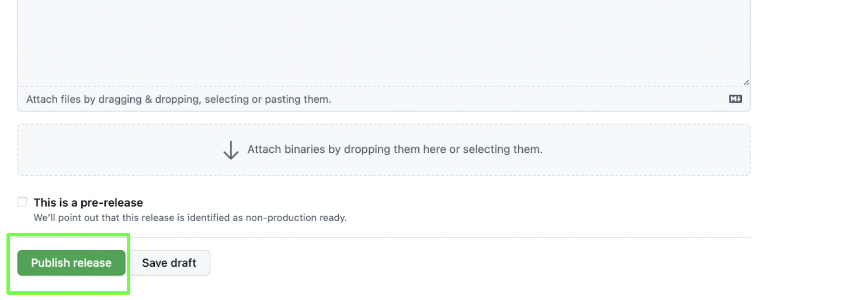Click the dashed binaries upload dropzone

(384, 149)
